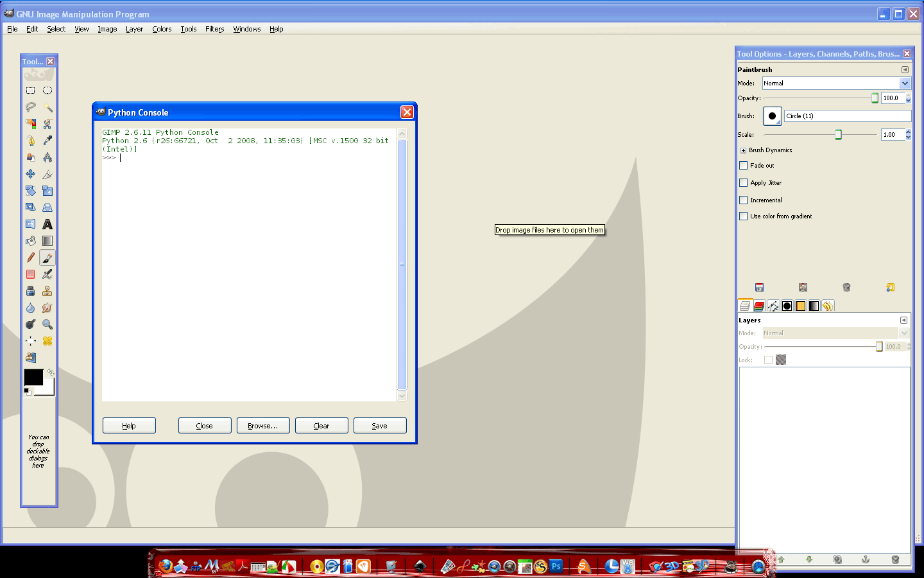Switch to the Undo History tab
This screenshot has height=578, width=924.
click(828, 306)
